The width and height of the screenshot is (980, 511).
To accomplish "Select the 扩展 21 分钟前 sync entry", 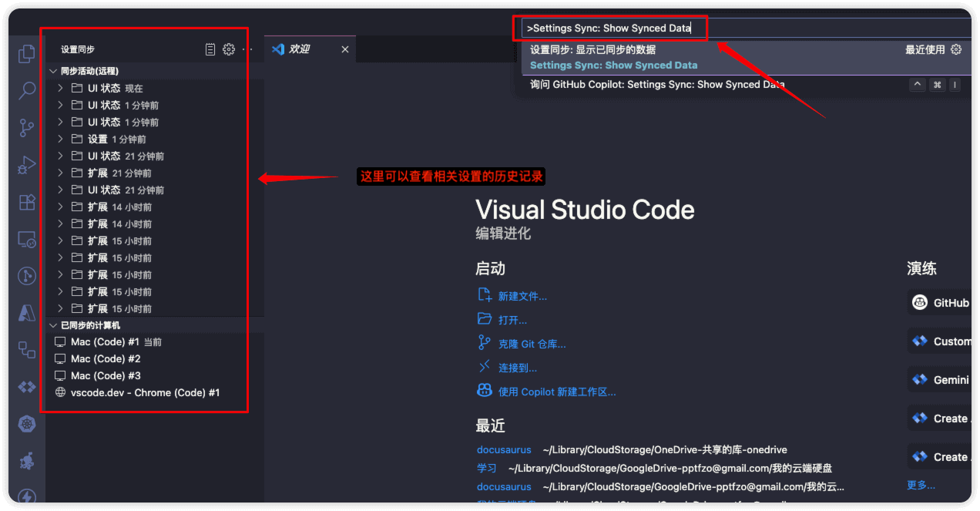I will point(155,173).
